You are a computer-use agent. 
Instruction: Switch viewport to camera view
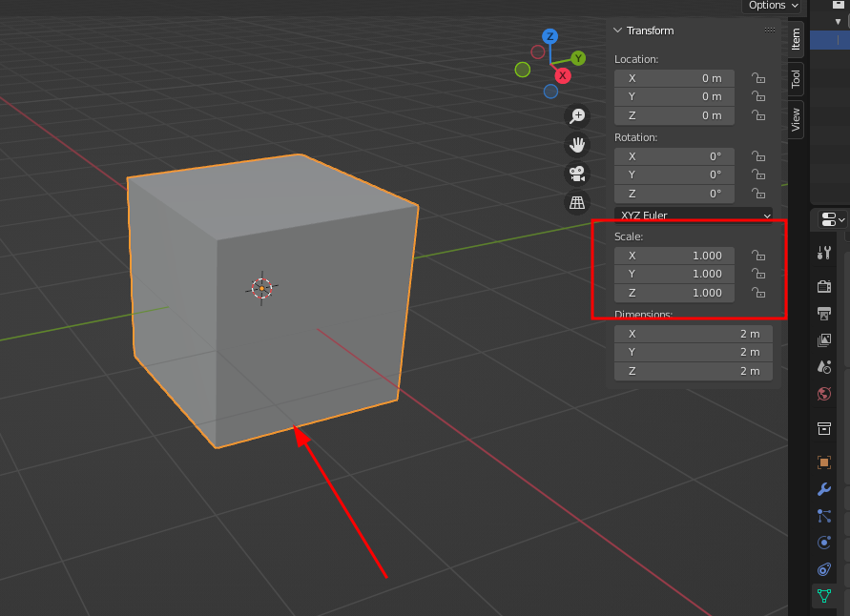pyautogui.click(x=577, y=174)
